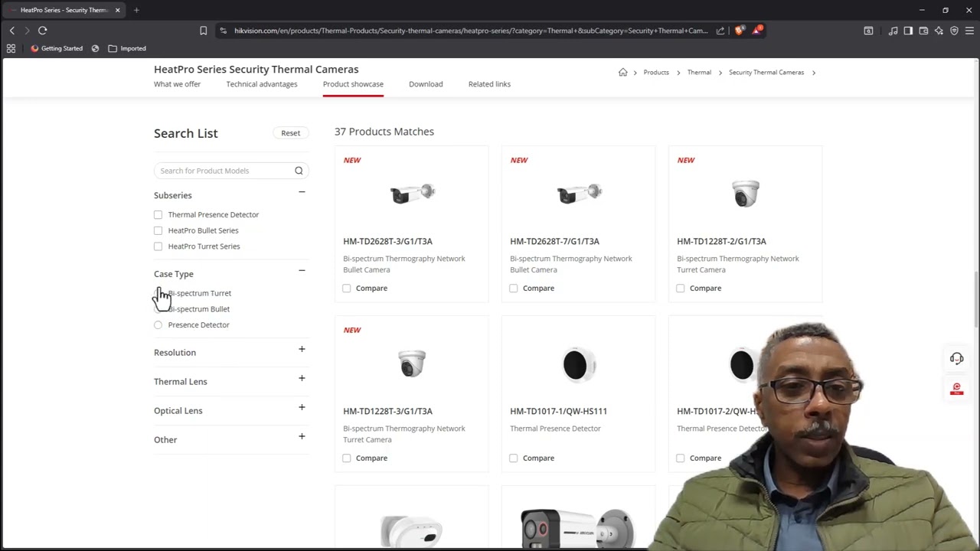
Task: Check the HeatPro Turret Series box
Action: tap(158, 246)
